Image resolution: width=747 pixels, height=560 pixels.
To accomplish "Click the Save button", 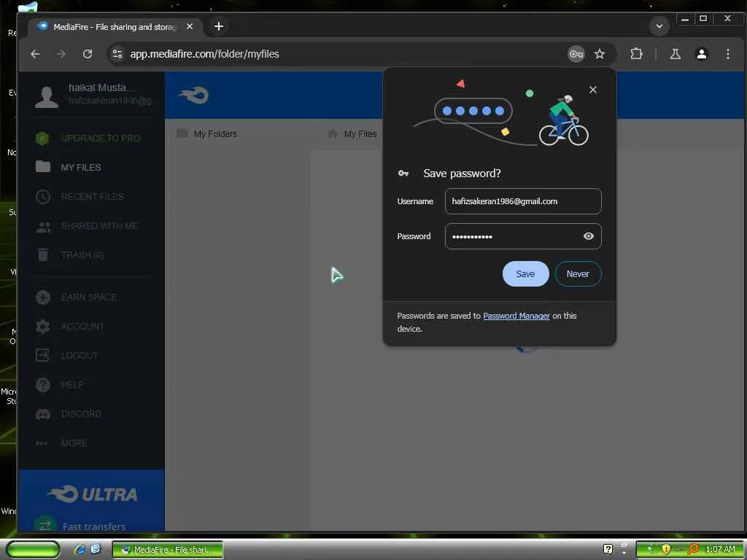I will [525, 274].
